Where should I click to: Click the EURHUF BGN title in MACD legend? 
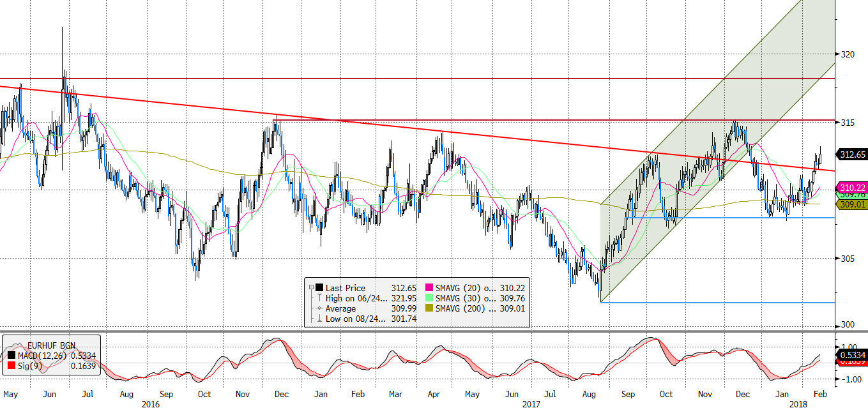coord(53,345)
